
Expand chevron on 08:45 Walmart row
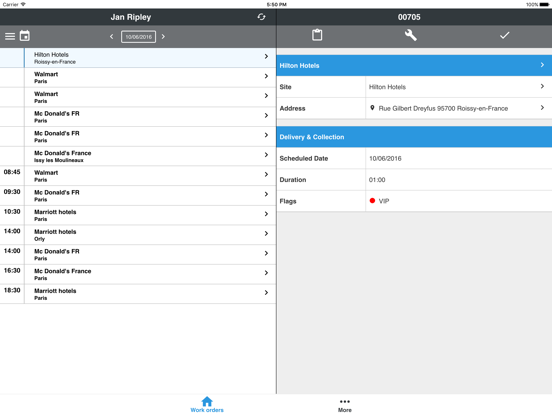point(266,175)
